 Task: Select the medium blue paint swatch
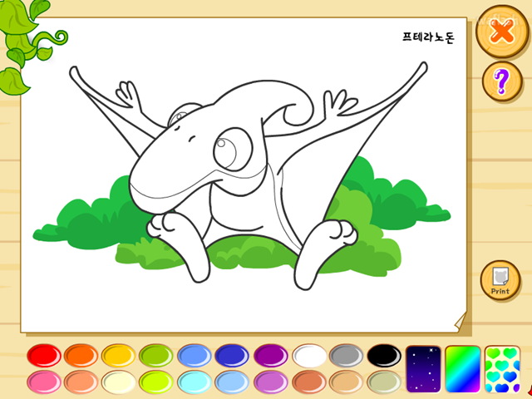195,355
